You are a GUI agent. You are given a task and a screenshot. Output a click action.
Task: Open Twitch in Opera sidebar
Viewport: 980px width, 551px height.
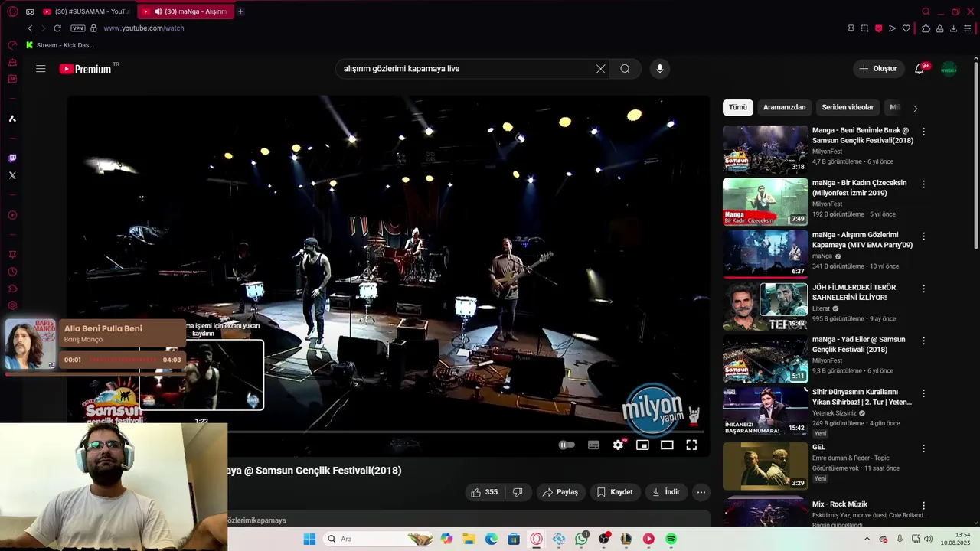point(12,158)
